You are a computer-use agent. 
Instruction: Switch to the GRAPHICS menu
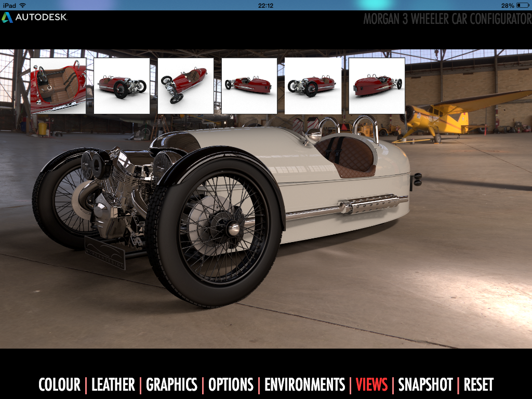171,385
